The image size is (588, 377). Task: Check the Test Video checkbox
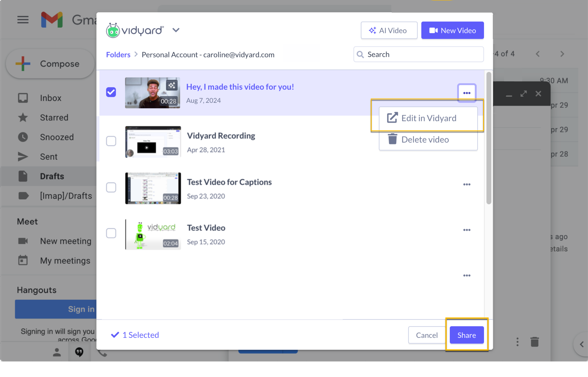click(x=111, y=233)
